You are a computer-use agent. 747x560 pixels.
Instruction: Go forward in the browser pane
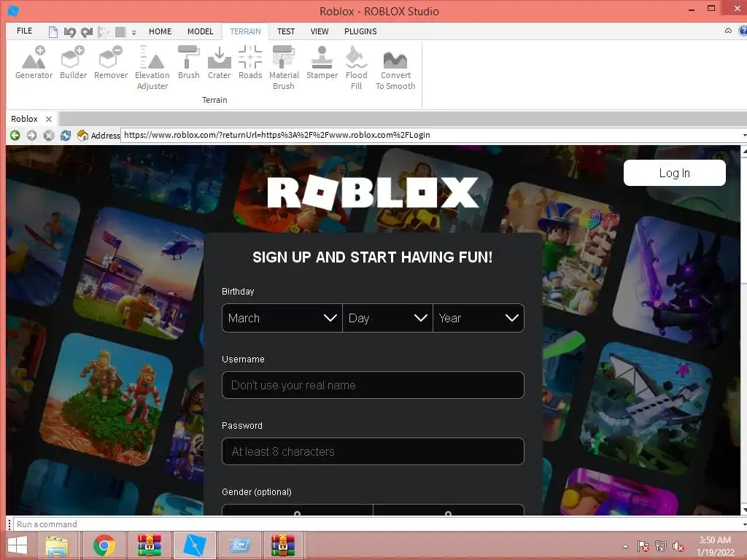[31, 135]
